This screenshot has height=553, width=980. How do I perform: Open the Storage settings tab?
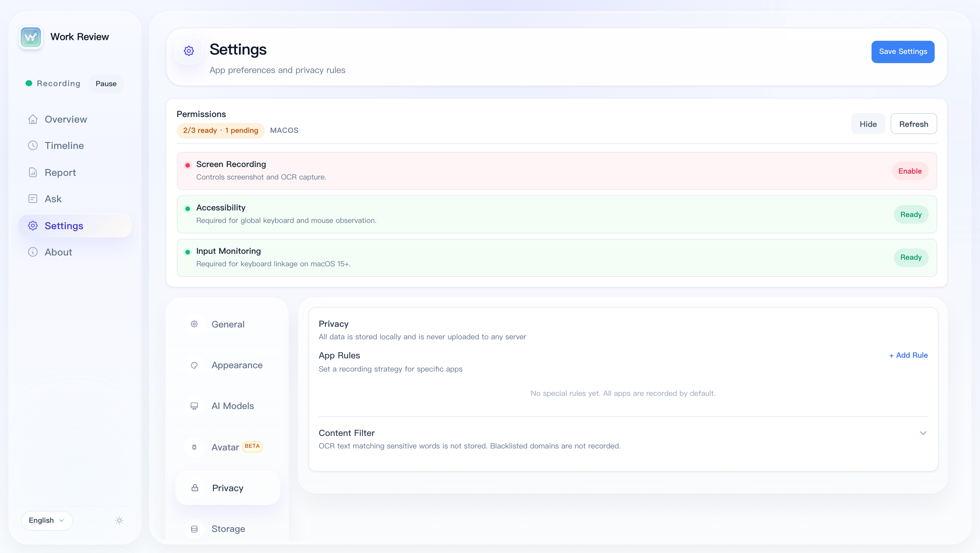tap(227, 529)
